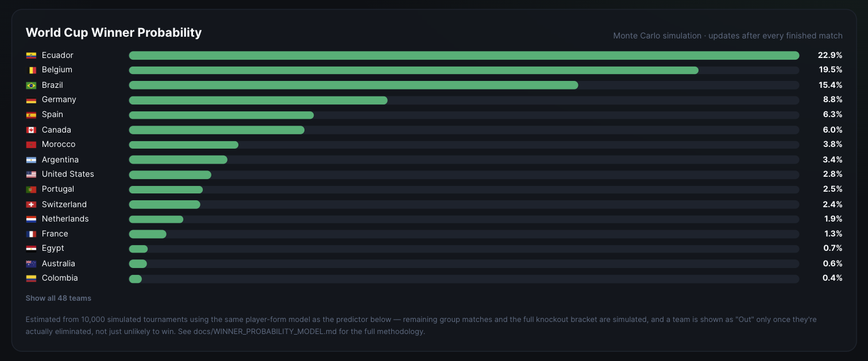868x361 pixels.
Task: Click Ecuador's green probability bar
Action: [464, 56]
